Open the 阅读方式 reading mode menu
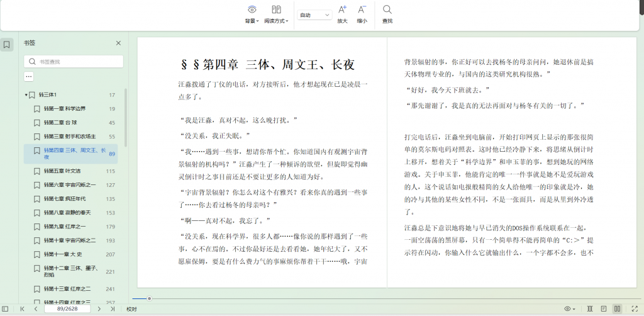The height and width of the screenshot is (316, 644). [276, 15]
